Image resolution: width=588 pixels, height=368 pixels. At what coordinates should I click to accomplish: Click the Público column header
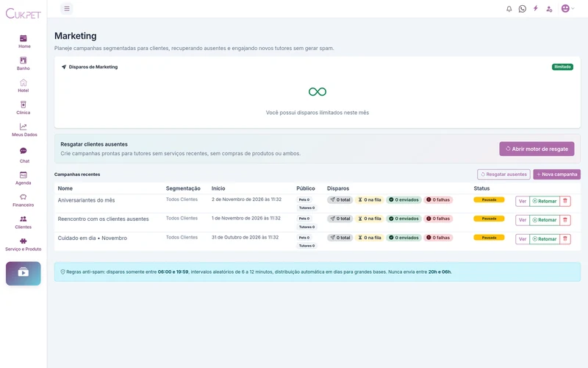tap(306, 188)
